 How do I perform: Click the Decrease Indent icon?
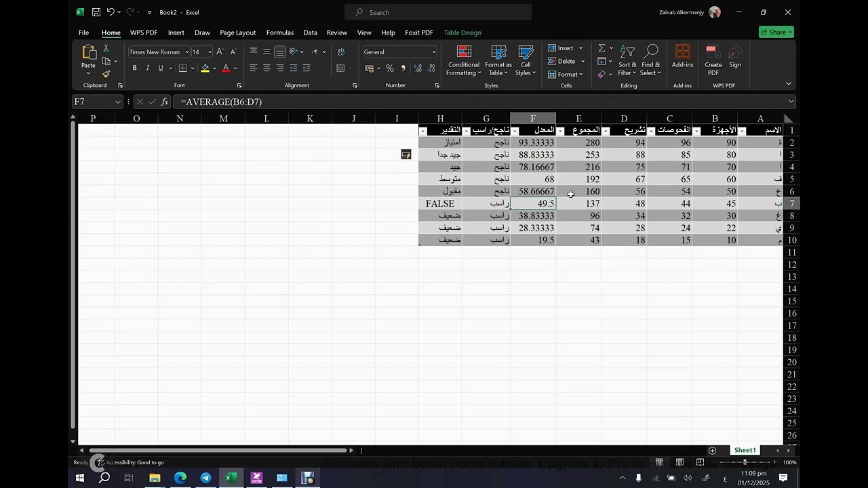(293, 68)
